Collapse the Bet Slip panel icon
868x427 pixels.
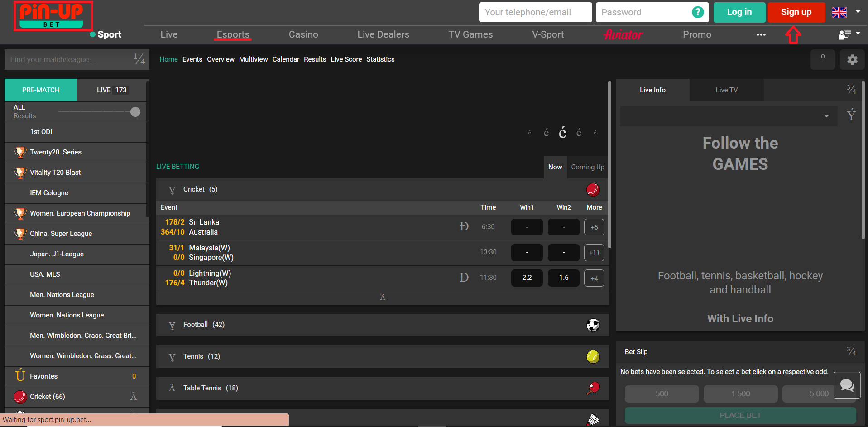pos(851,351)
